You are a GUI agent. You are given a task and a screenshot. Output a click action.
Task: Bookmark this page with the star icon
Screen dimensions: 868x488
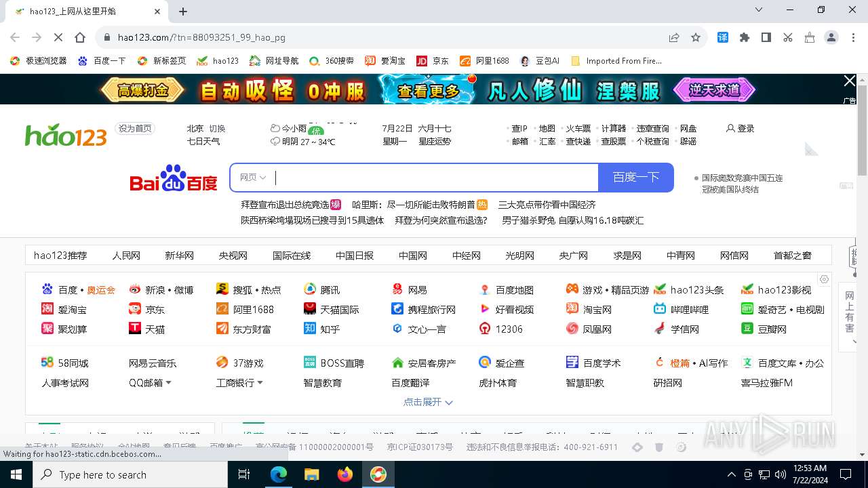pos(696,38)
